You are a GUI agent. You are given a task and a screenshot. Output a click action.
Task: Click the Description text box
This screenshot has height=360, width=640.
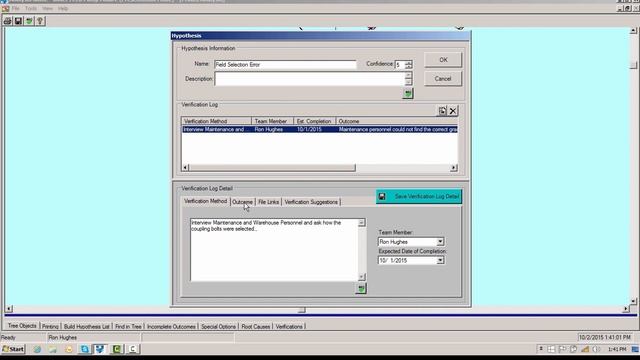click(x=309, y=79)
